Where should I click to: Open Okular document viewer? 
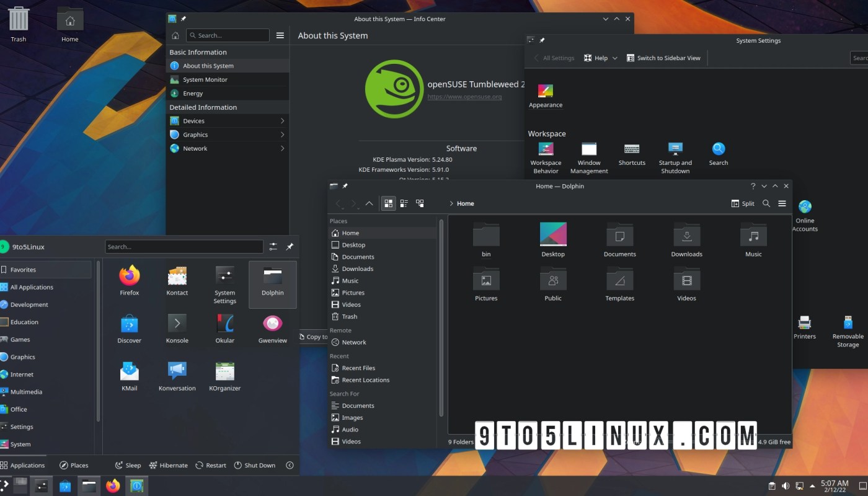pyautogui.click(x=224, y=329)
